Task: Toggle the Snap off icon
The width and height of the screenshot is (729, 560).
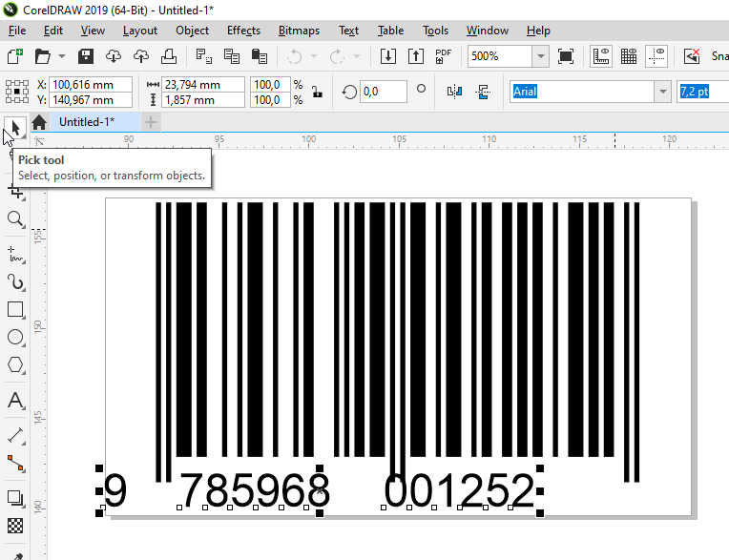Action: tap(692, 56)
